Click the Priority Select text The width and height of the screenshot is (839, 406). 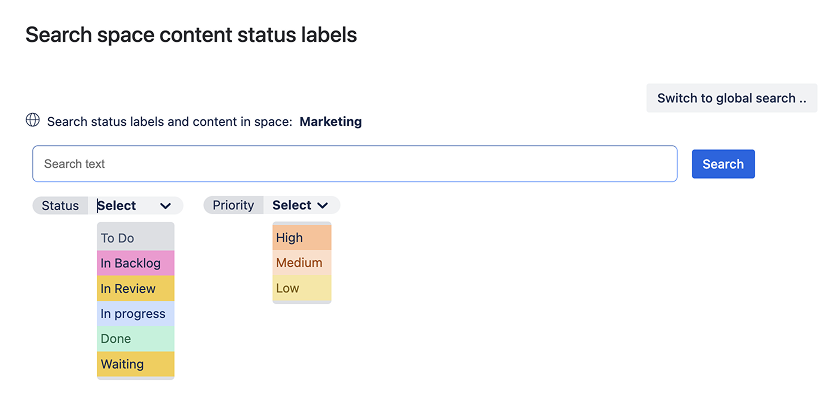click(x=292, y=206)
